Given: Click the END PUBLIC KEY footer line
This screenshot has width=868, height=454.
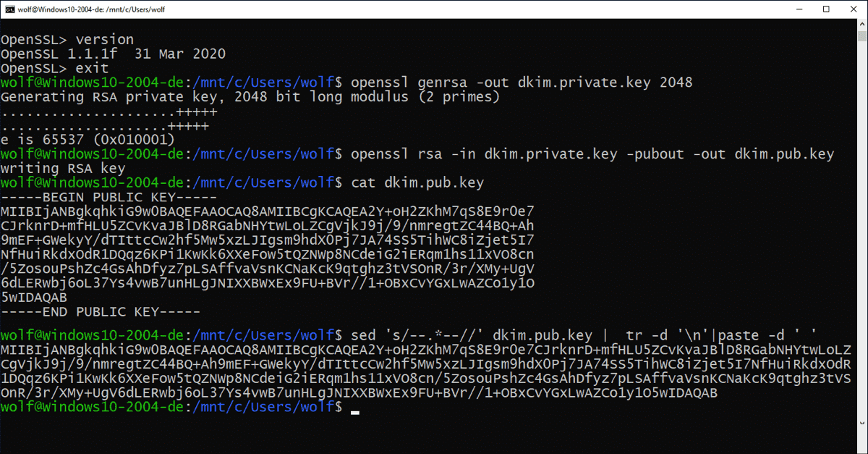Looking at the screenshot, I should point(101,311).
